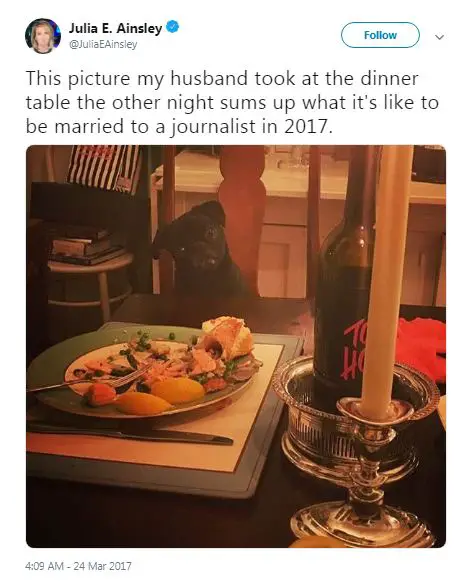Click the striped bag in photo
Screen dimensions: 468x581
(x=104, y=167)
